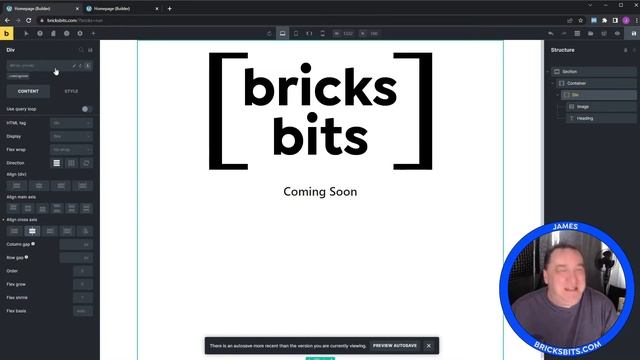Screen dimensions: 640x360
Task: Click the reverse direction icon
Action: (x=86, y=163)
